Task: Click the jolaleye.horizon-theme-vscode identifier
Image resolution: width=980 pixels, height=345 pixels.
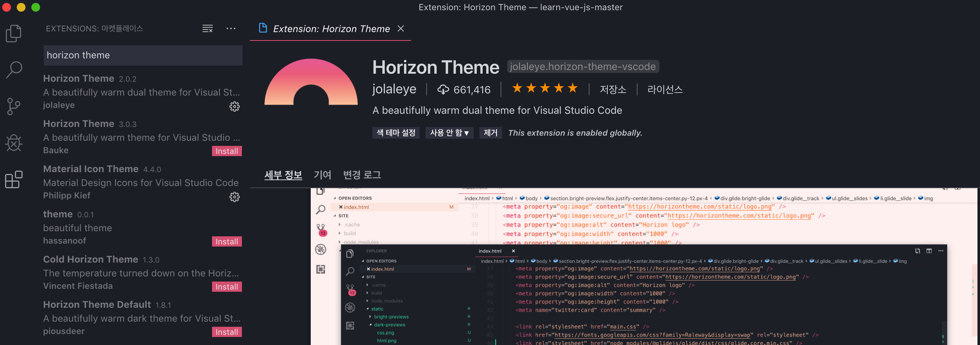Action: tap(583, 67)
